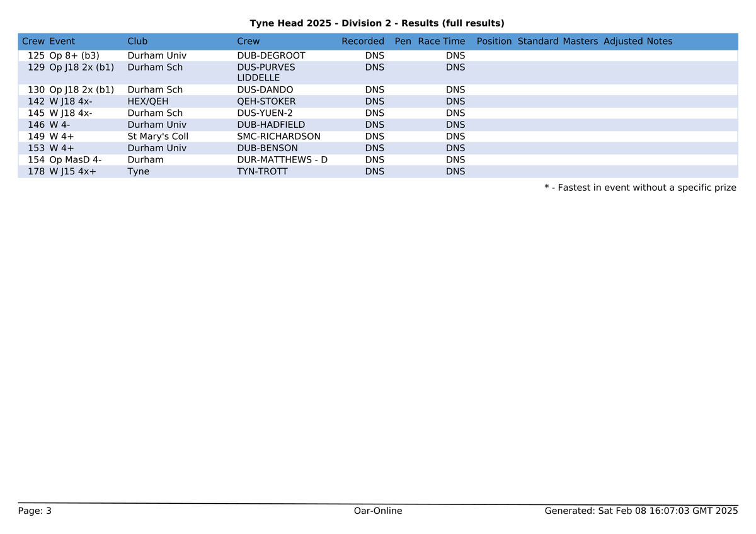The height and width of the screenshot is (534, 756).
Task: Select the 'W J15 4x+' event cell
Action: pos(72,171)
